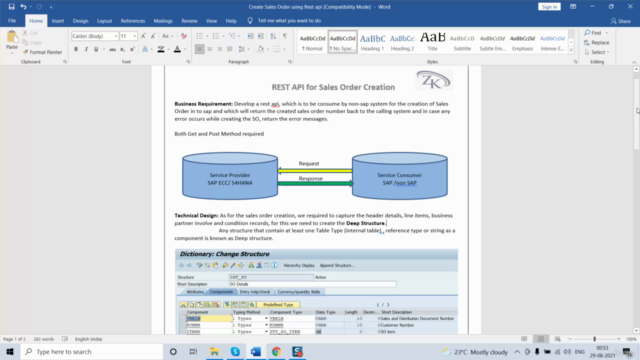Screen dimensions: 640x360
Task: Apply strikethrough formatting
Action: 112,49
